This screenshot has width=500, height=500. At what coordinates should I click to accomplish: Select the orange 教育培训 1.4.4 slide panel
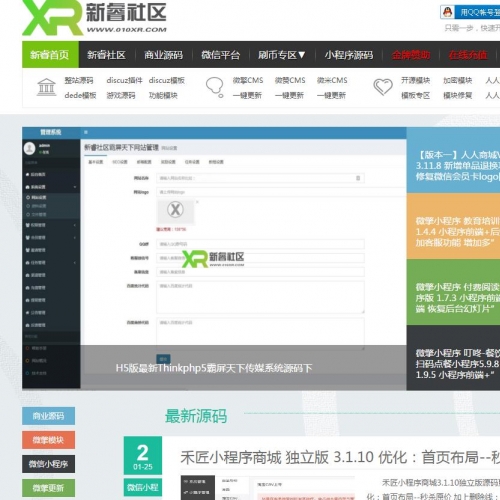(453, 226)
